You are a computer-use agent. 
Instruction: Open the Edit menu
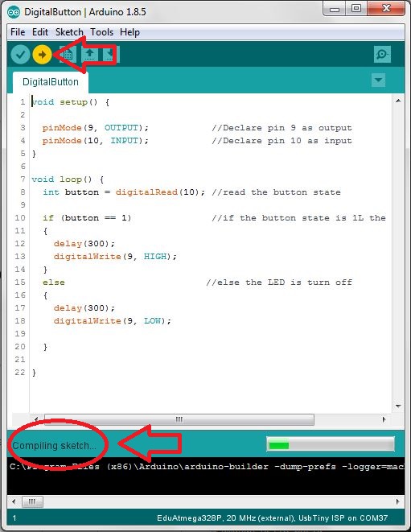click(x=40, y=32)
